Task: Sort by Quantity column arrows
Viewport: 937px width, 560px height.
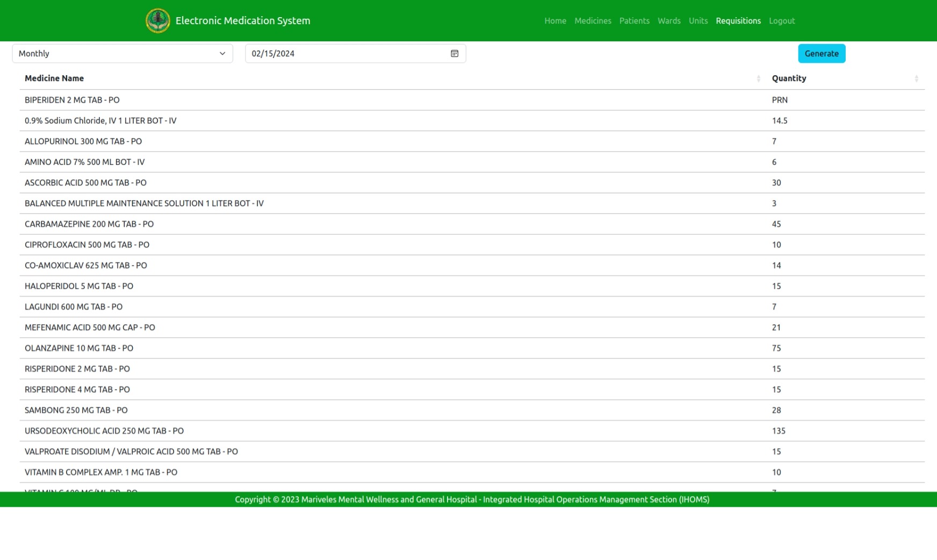Action: (916, 79)
